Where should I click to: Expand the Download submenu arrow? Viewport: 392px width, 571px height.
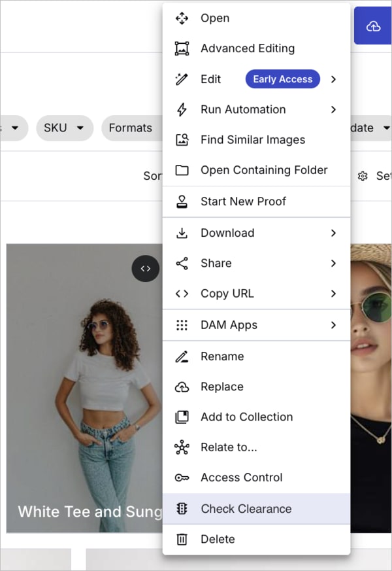[333, 233]
